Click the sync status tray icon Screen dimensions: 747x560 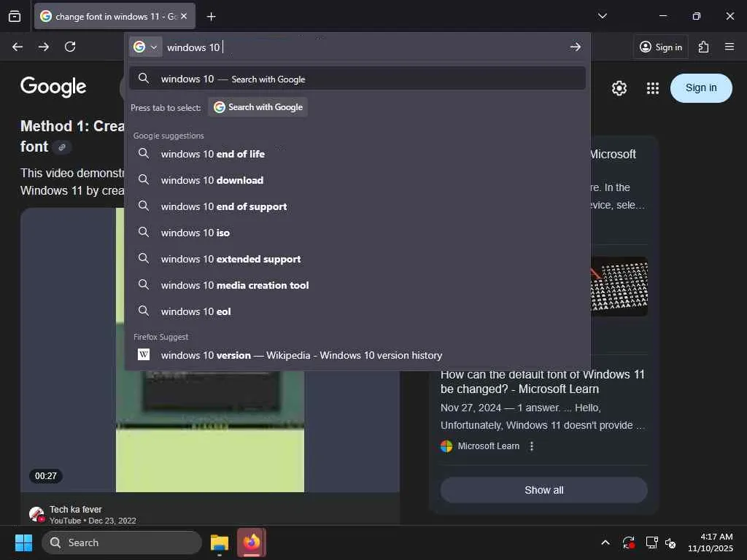628,542
